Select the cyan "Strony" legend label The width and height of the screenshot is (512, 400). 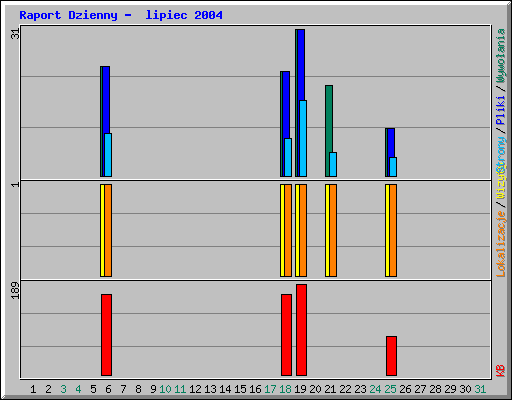(x=501, y=154)
